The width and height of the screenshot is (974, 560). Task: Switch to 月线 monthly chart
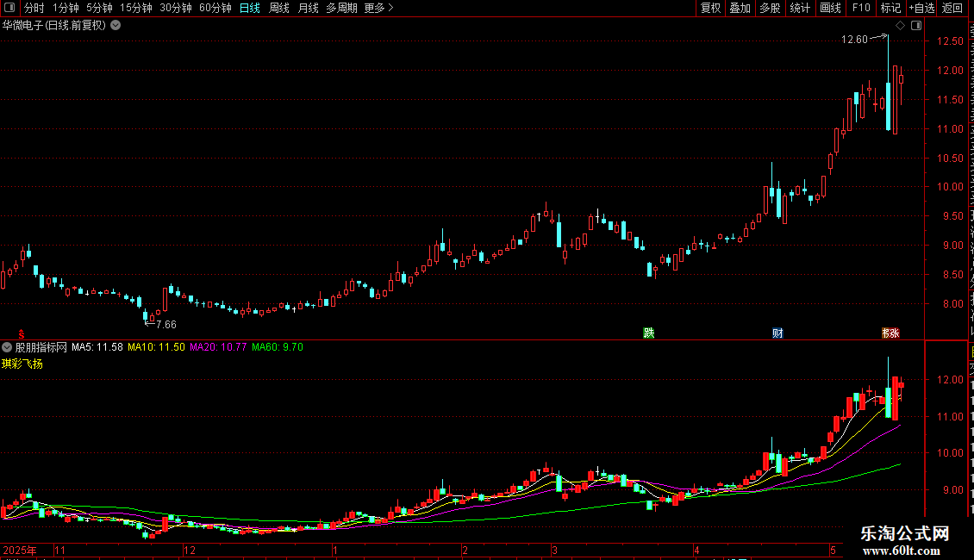tap(308, 8)
